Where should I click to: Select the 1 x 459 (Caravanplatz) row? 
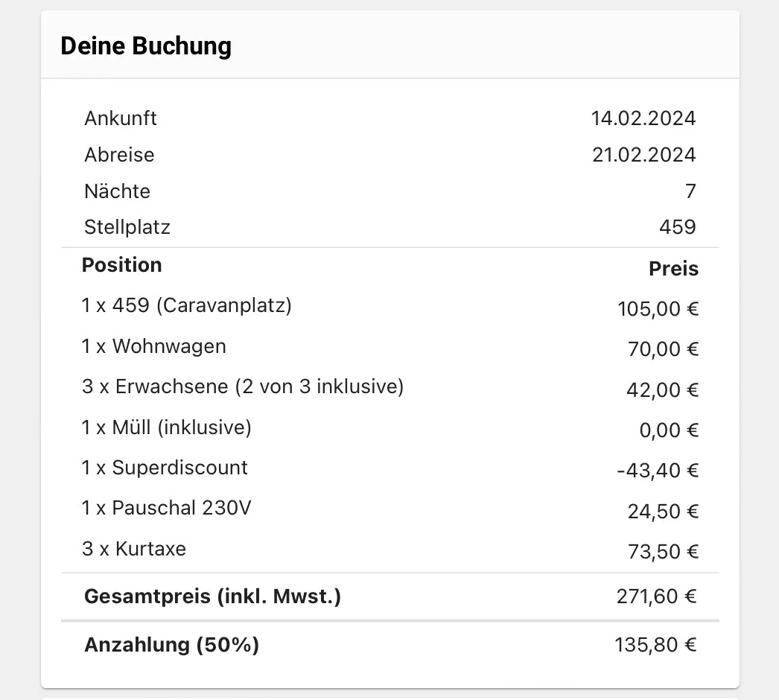390,306
